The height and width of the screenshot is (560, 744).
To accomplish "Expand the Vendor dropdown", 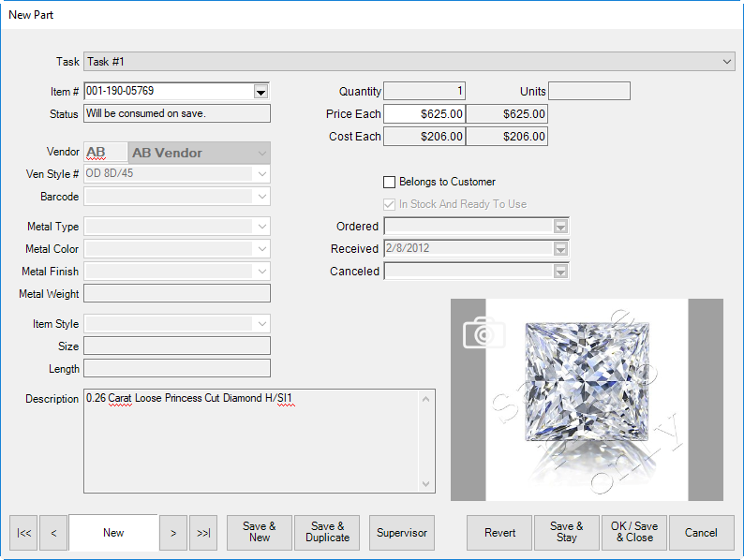I will (260, 153).
